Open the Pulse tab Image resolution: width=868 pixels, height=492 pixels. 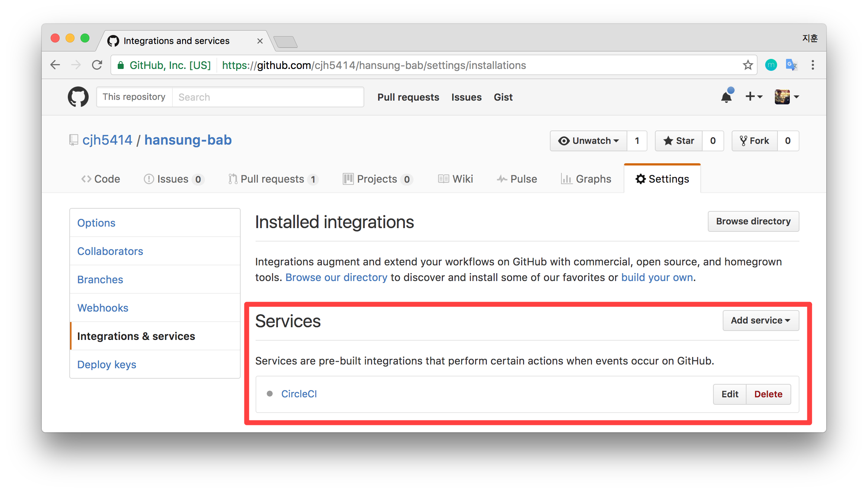point(517,179)
